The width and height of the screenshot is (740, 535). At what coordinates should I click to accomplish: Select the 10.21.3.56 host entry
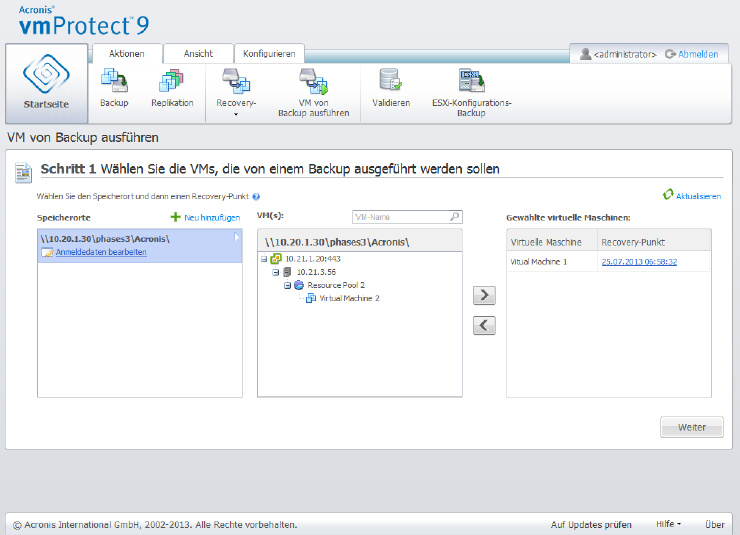(316, 272)
